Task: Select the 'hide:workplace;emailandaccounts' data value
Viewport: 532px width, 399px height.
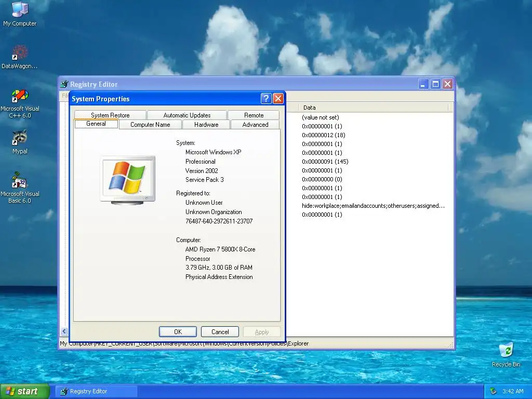Action: [373, 206]
